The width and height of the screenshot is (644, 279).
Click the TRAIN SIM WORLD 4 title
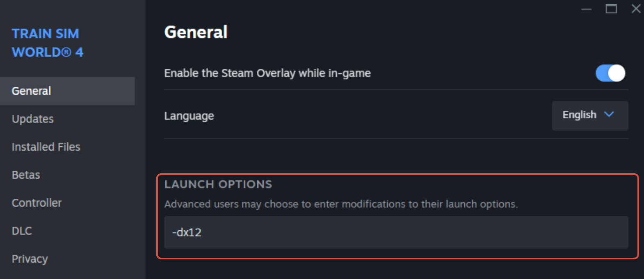point(47,43)
